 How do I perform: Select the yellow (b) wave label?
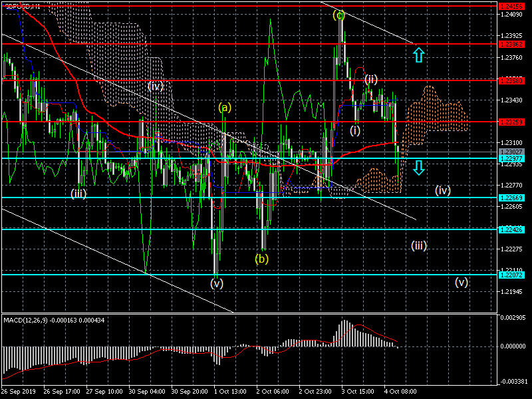[261, 258]
